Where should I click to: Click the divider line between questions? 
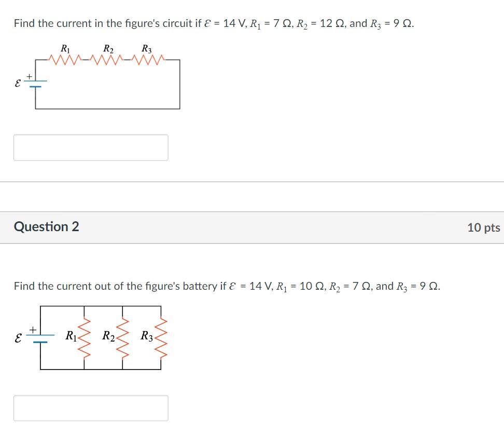coord(252,181)
